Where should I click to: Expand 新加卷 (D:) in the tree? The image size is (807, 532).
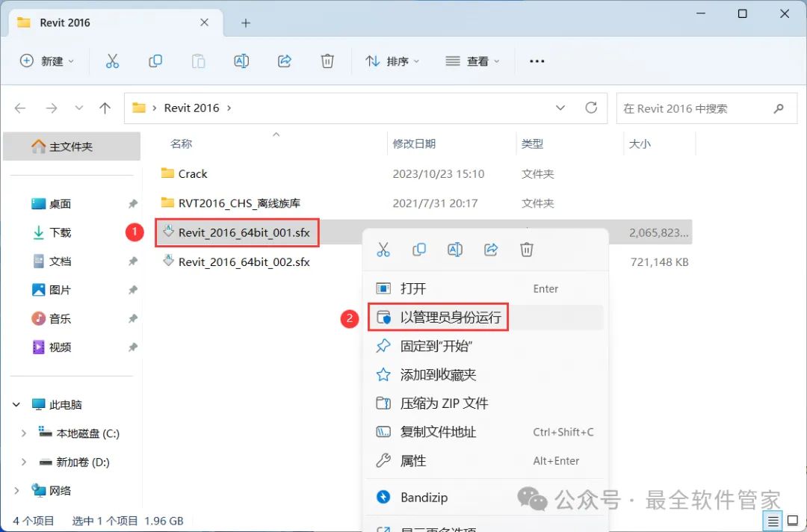24,462
